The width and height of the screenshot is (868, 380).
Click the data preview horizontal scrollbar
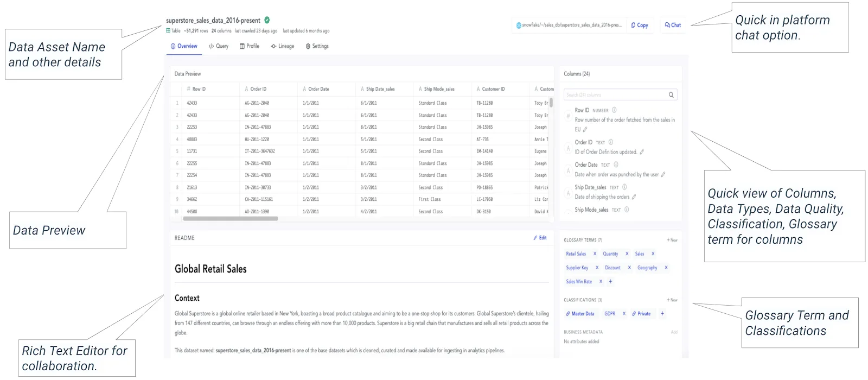click(x=231, y=219)
